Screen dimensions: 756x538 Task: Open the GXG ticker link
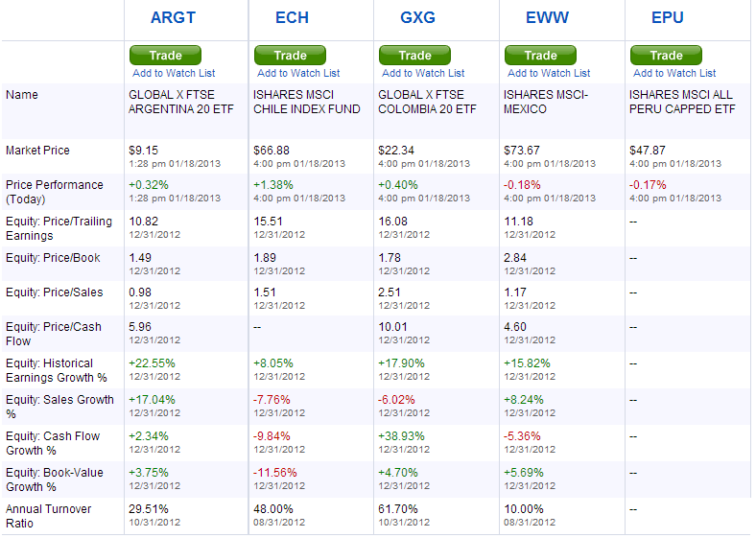417,17
